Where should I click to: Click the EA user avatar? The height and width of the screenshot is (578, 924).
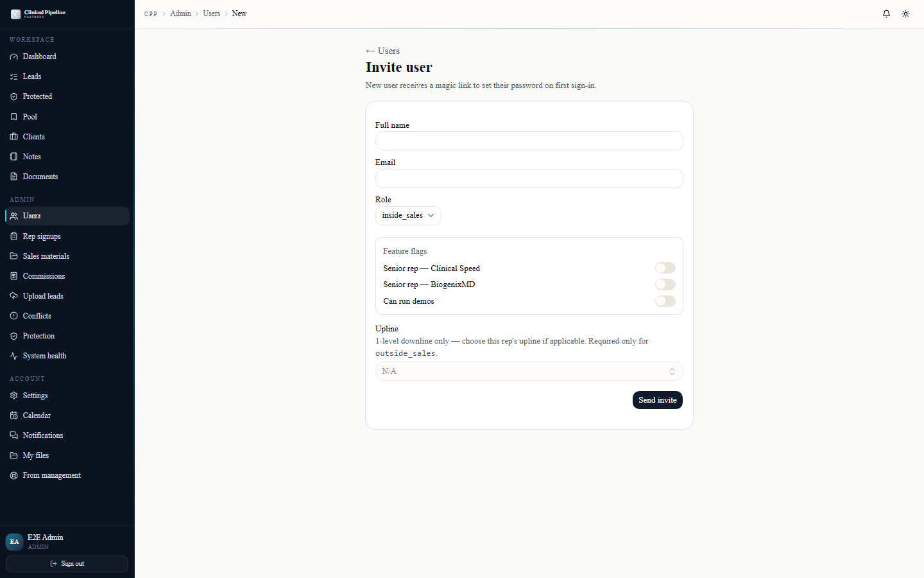(x=14, y=541)
